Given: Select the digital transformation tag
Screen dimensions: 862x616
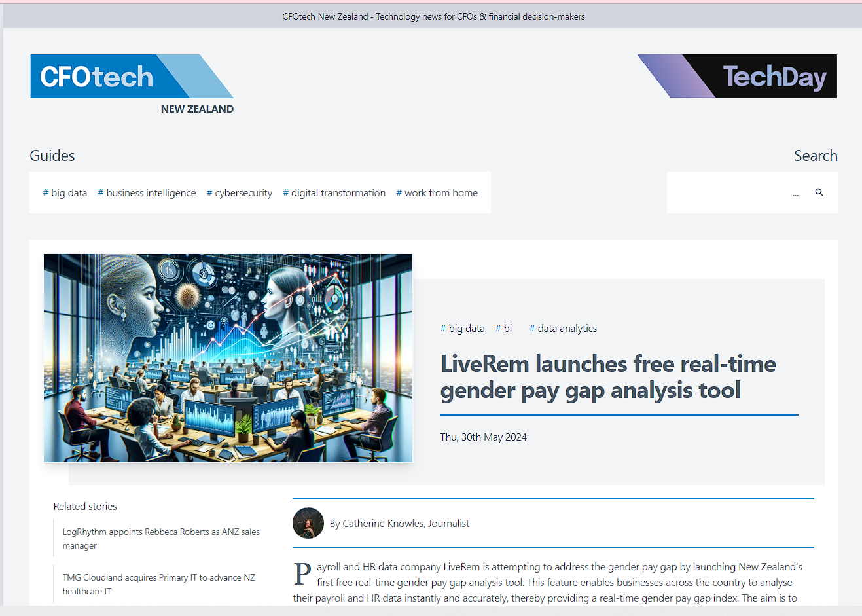Looking at the screenshot, I should pos(334,192).
